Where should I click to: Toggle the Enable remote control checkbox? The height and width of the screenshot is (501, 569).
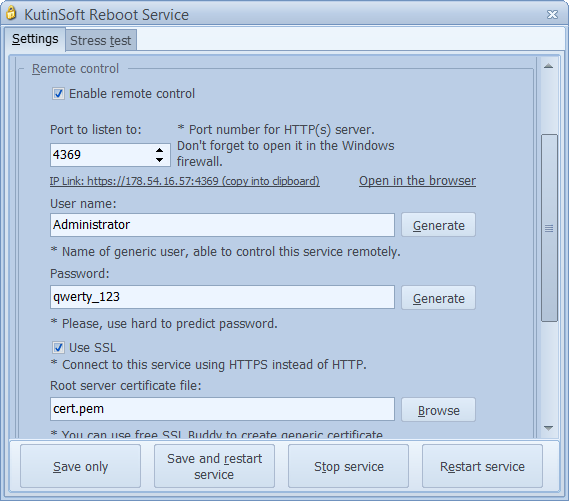58,94
